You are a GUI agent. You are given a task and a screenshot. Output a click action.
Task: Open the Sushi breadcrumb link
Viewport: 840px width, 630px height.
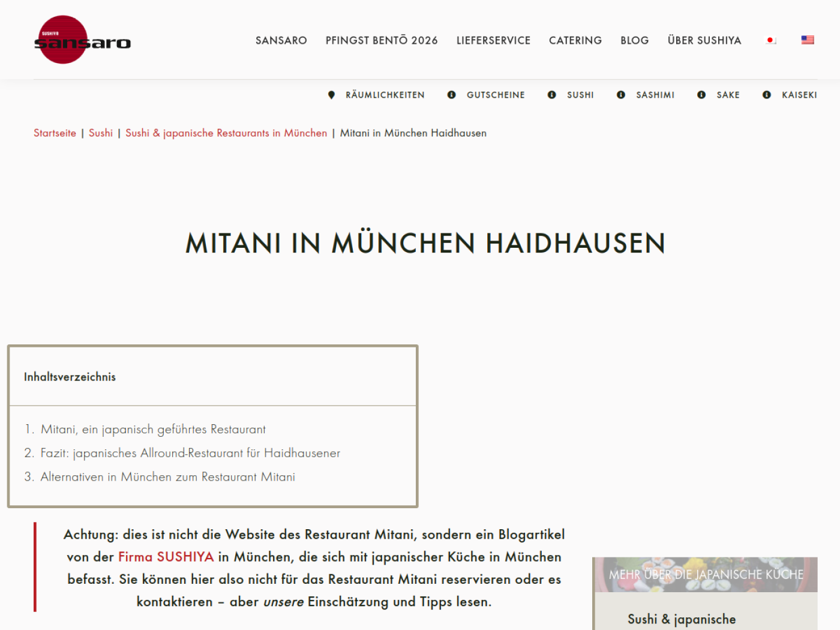(x=101, y=133)
